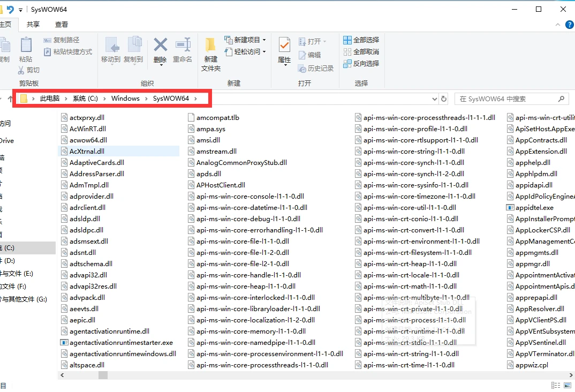The width and height of the screenshot is (575, 392).
Task: Click the Open (打开) ribbon button
Action: pyautogui.click(x=312, y=41)
